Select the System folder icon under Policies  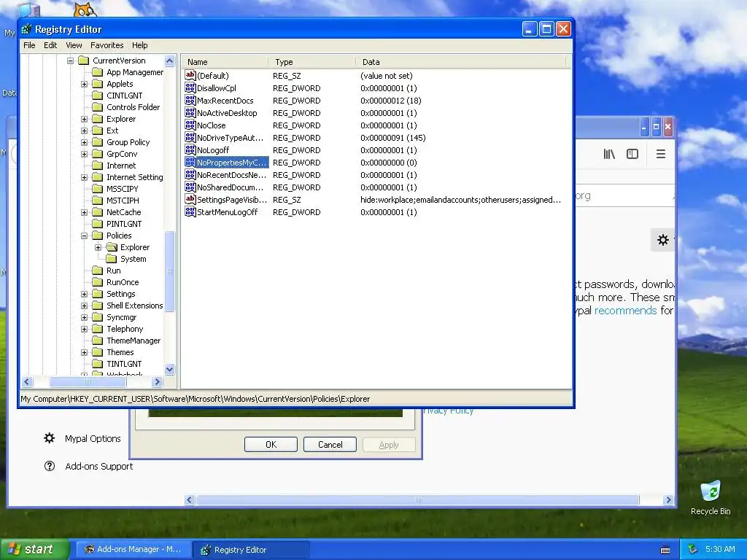[x=112, y=259]
